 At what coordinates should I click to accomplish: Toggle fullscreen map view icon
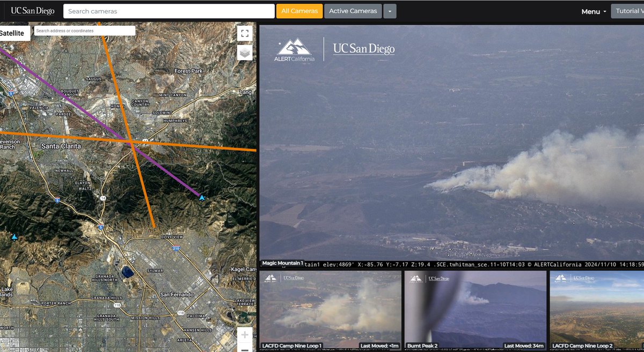tap(245, 34)
